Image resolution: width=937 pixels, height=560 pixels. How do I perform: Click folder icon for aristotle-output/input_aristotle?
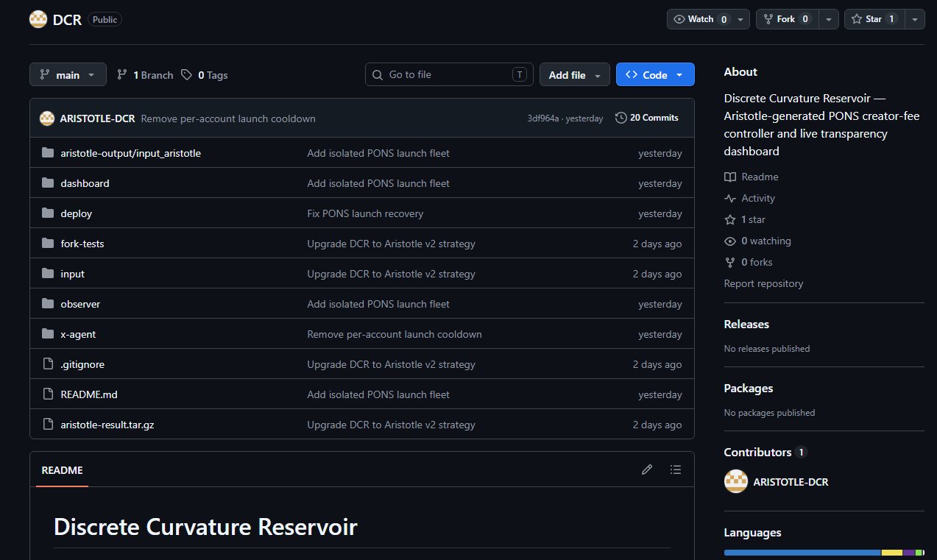click(48, 153)
